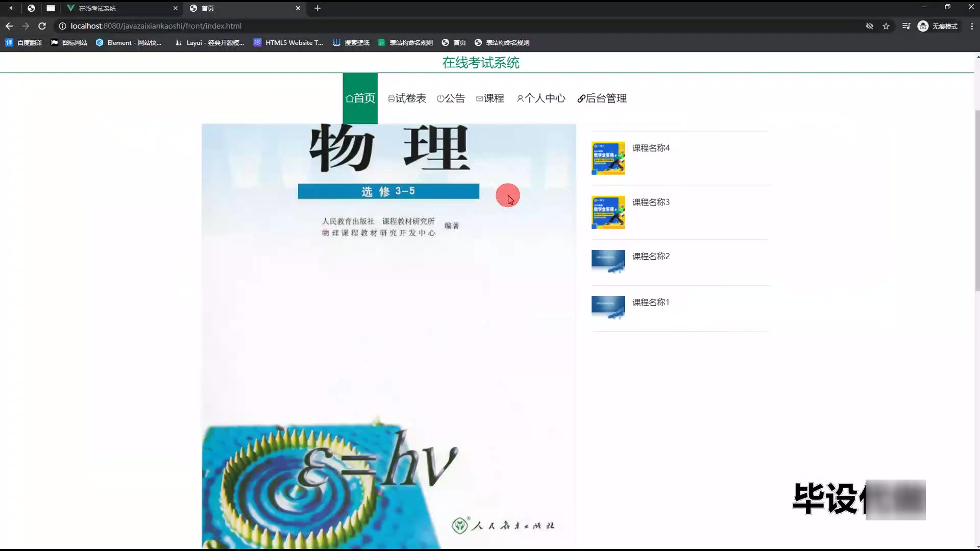
Task: Click the 课程名称2 thumbnail image
Action: pyautogui.click(x=608, y=262)
